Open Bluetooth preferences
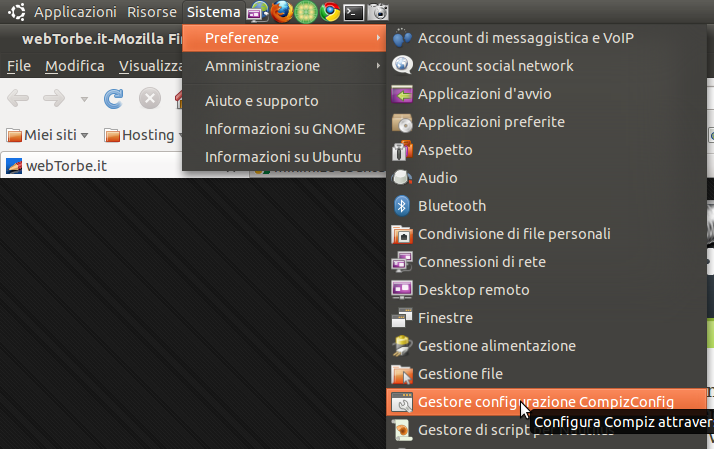This screenshot has width=714, height=449. pos(451,206)
